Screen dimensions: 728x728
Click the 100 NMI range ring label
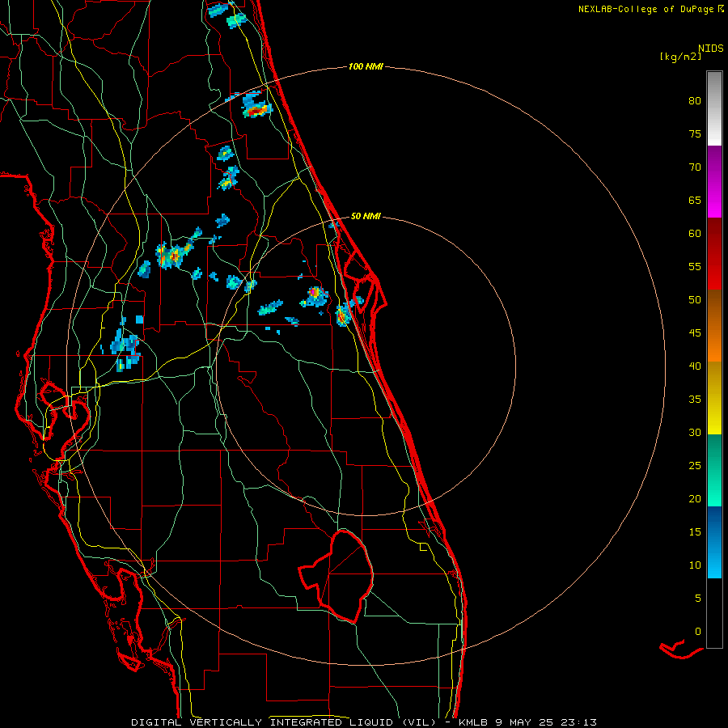tap(366, 67)
